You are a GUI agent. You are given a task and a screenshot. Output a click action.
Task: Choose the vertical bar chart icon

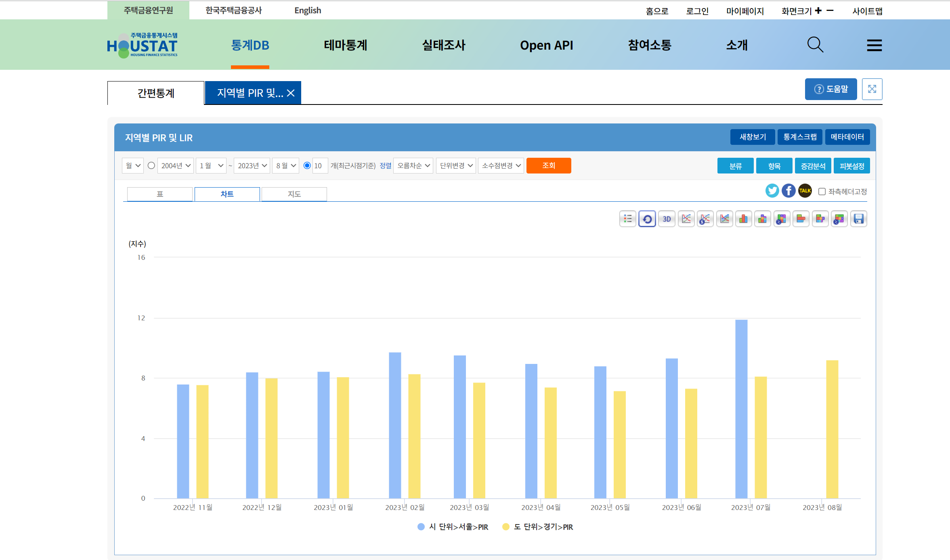click(x=743, y=219)
